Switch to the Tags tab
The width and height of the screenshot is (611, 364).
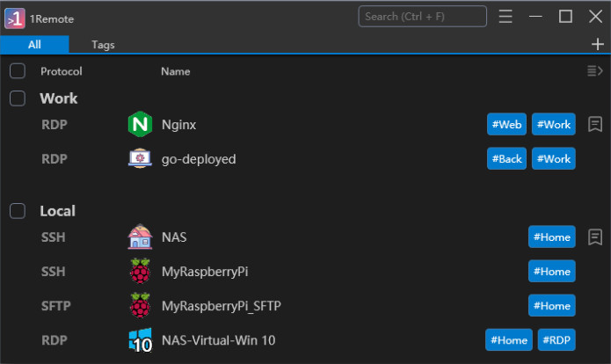(103, 45)
